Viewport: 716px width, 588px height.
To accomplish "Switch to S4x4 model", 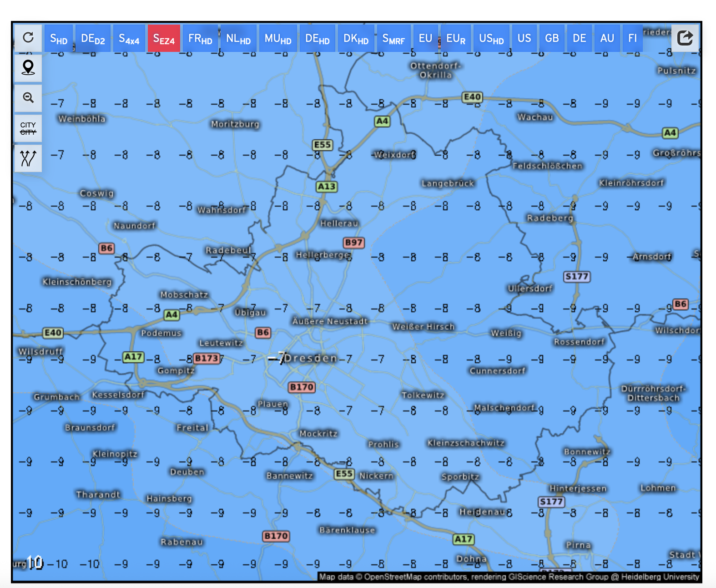I will [129, 39].
